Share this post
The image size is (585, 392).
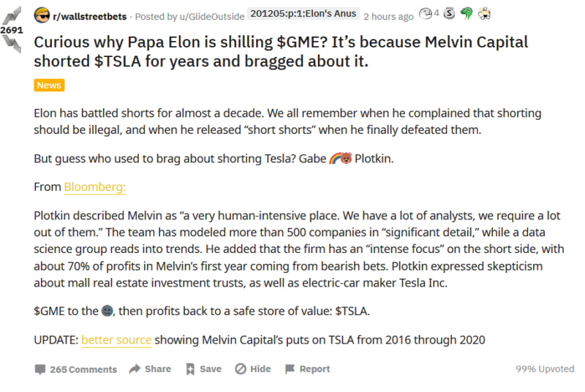pos(150,369)
